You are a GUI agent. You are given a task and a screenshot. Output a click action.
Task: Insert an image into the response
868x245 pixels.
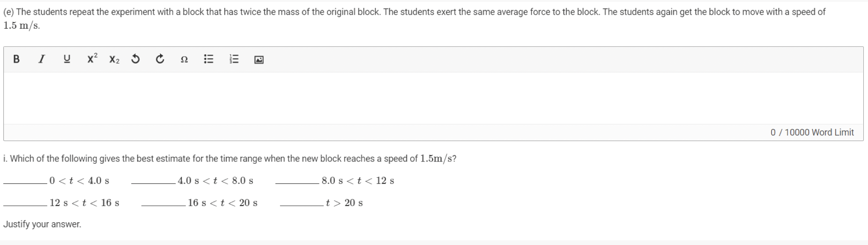(259, 60)
